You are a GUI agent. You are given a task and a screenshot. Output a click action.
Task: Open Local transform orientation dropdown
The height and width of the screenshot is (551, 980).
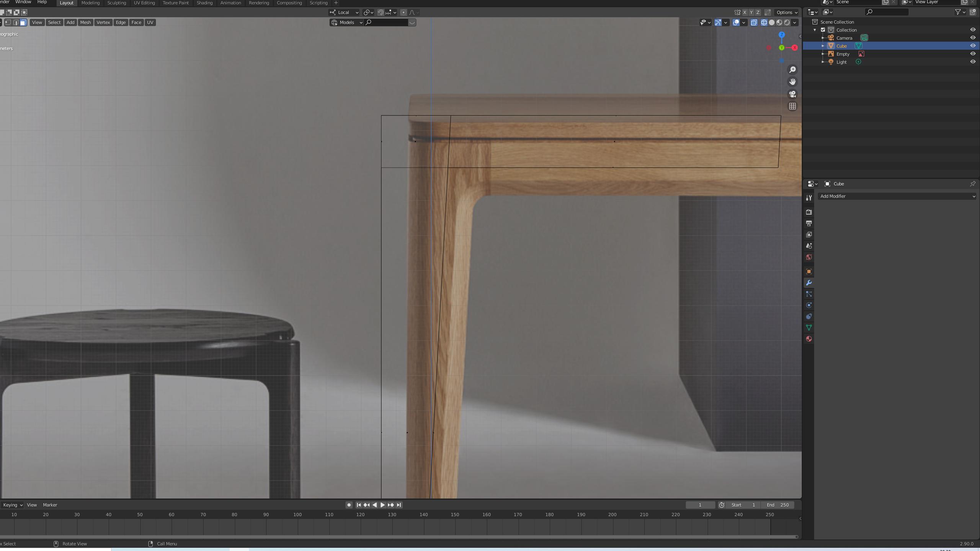(344, 13)
